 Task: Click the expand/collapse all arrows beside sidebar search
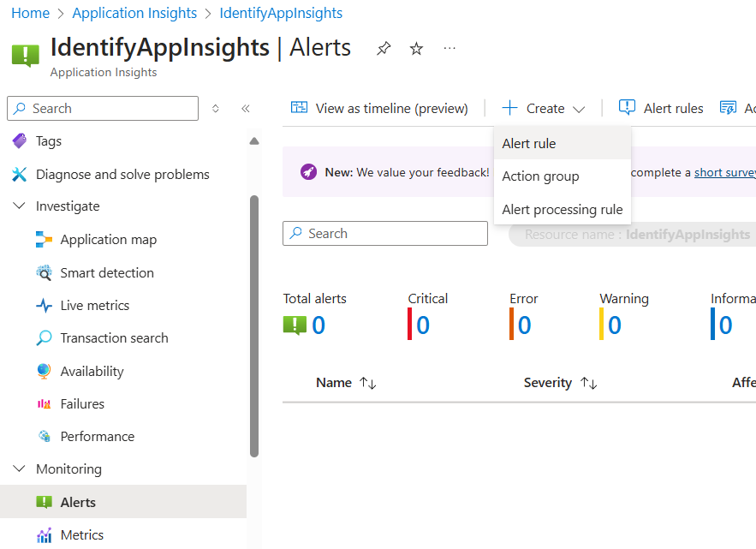click(216, 109)
